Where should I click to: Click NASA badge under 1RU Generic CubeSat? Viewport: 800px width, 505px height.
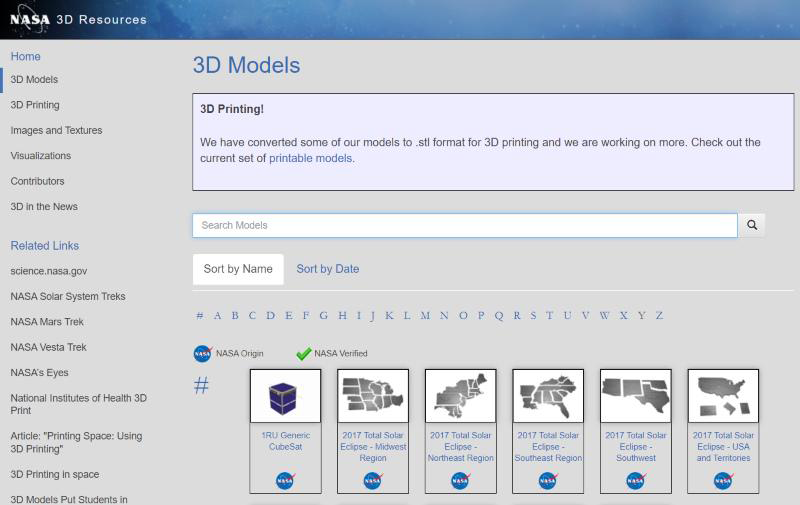coord(285,480)
